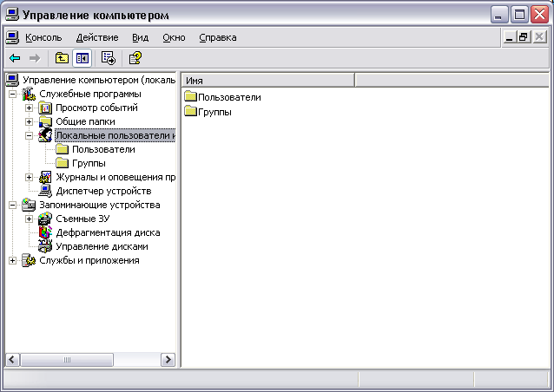Viewport: 554px width, 392px height.
Task: Click the tree pane horizontal scrollbar thumb
Action: 67,360
